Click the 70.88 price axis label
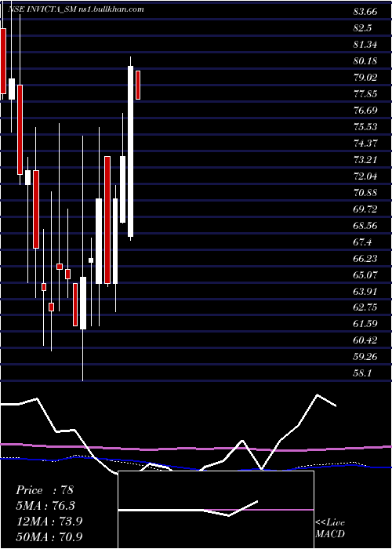Screen dimensions: 392x549 365,193
